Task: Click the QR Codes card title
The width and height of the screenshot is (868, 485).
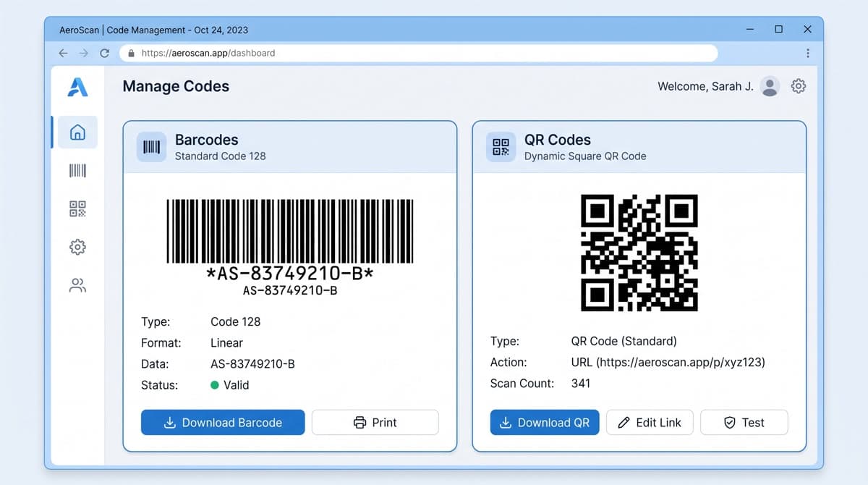Action: tap(558, 140)
